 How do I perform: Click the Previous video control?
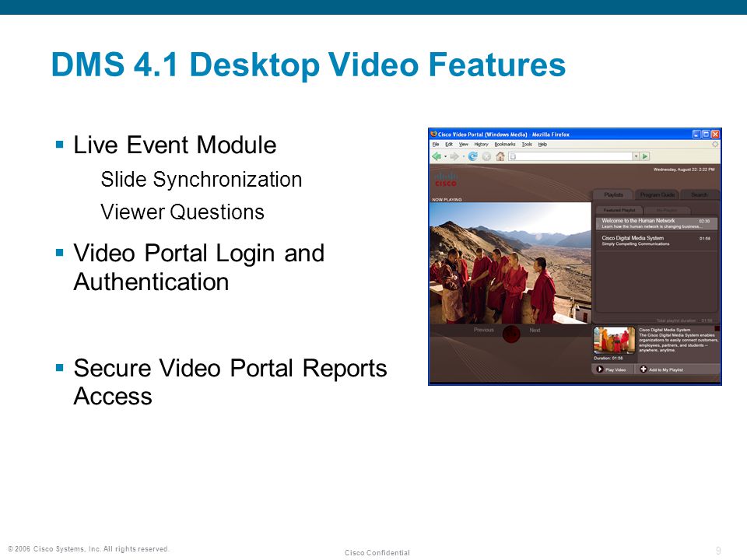tap(483, 330)
